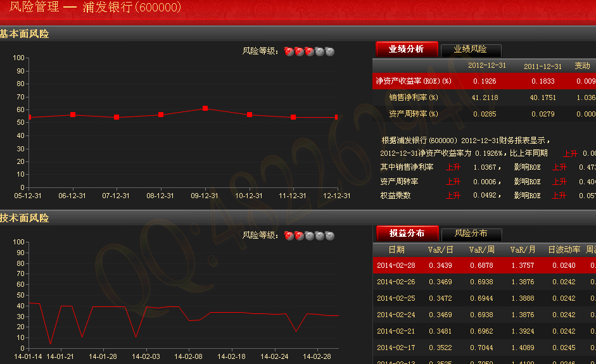Select the 销售净利率(%) row
This screenshot has height=364, width=596.
coord(485,97)
